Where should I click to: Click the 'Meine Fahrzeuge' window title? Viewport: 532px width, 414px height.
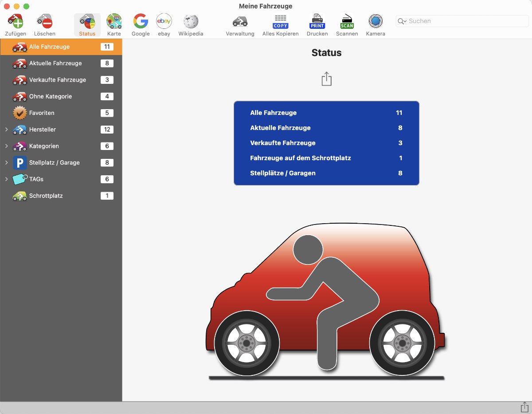(x=266, y=6)
